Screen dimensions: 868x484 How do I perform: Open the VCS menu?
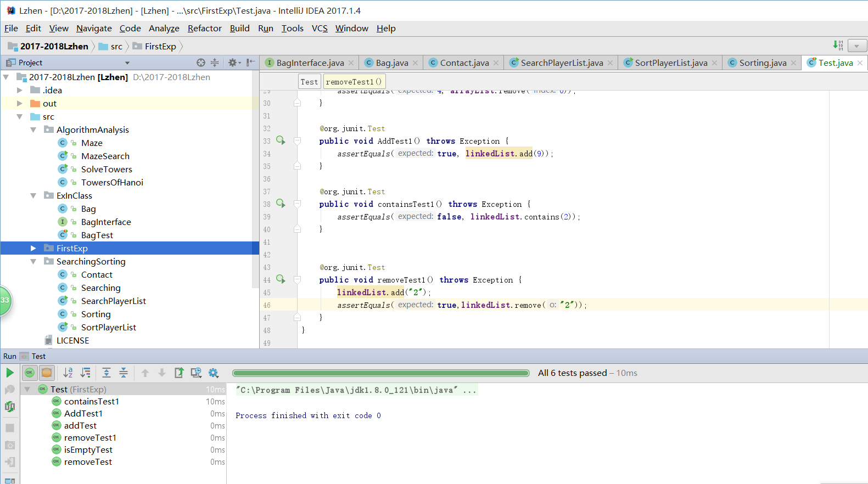point(320,29)
